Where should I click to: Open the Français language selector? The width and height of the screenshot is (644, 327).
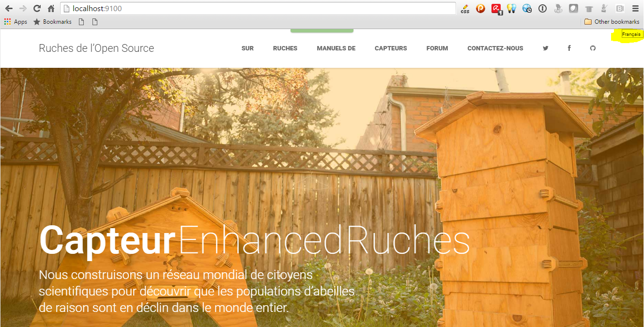pyautogui.click(x=631, y=34)
